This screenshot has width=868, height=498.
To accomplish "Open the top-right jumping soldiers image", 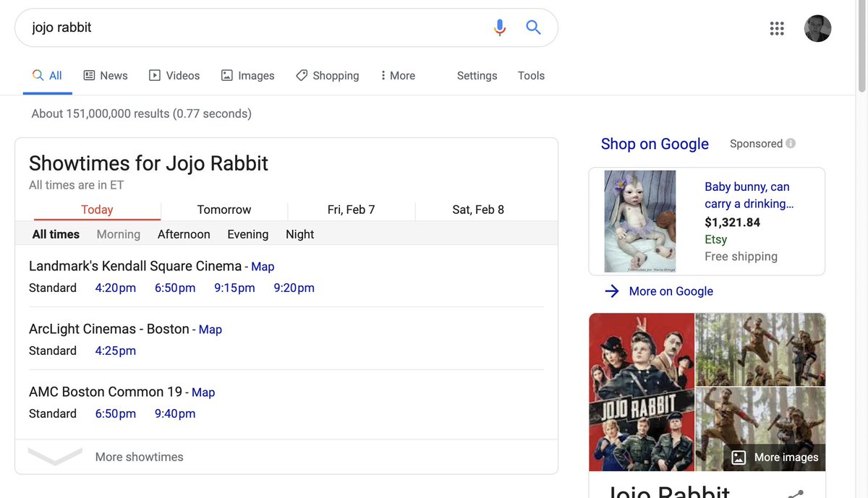I will pyautogui.click(x=760, y=349).
